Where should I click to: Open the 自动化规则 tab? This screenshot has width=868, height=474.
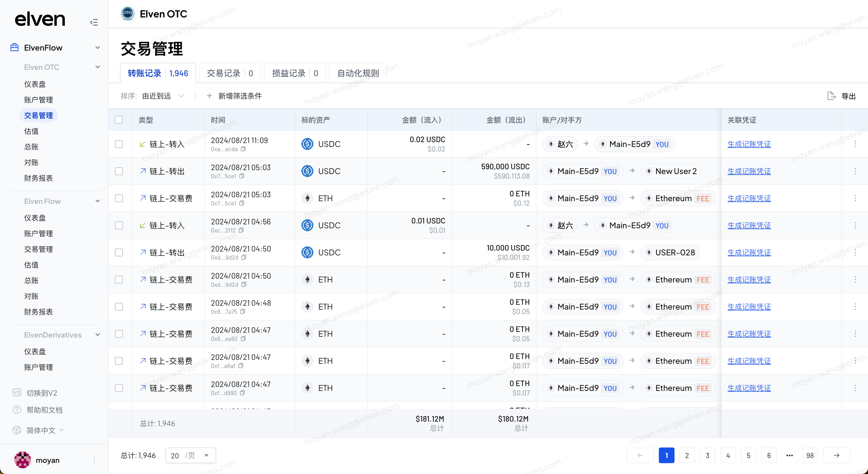pyautogui.click(x=358, y=73)
